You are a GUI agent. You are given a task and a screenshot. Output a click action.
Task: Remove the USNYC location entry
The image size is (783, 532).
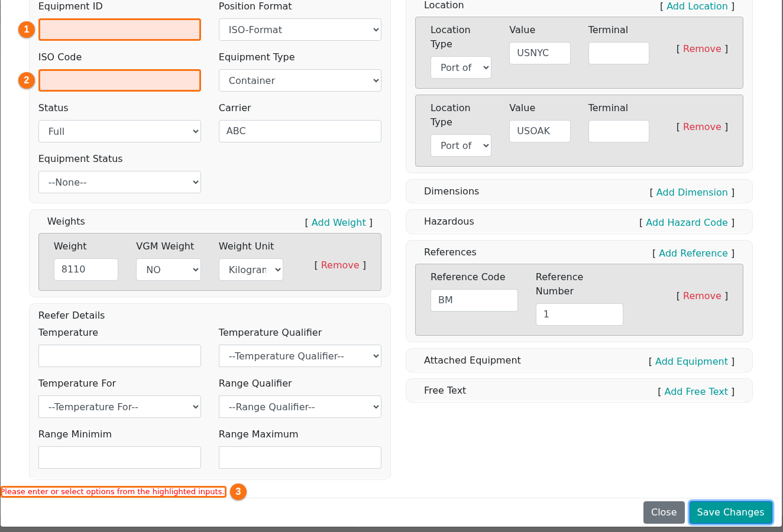tap(702, 48)
